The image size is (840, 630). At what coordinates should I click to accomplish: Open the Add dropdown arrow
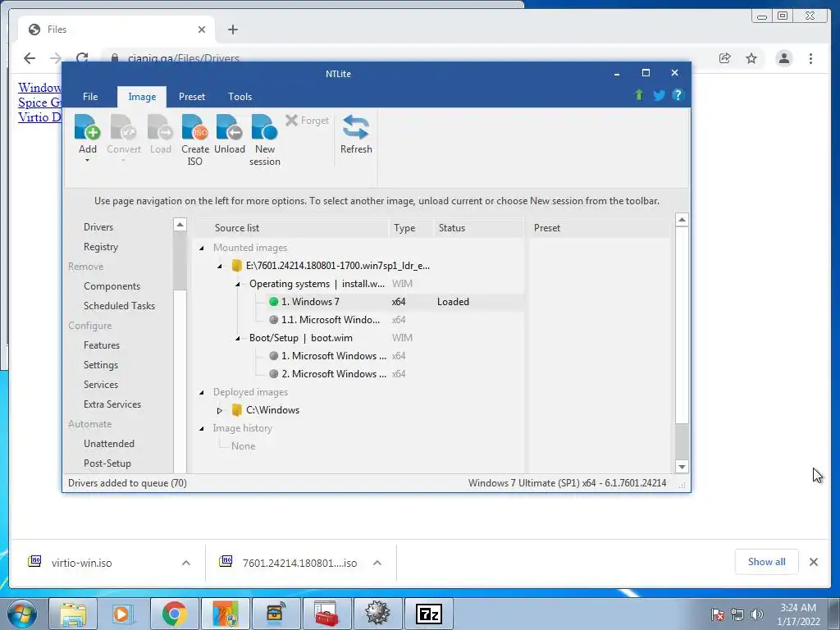pos(87,160)
